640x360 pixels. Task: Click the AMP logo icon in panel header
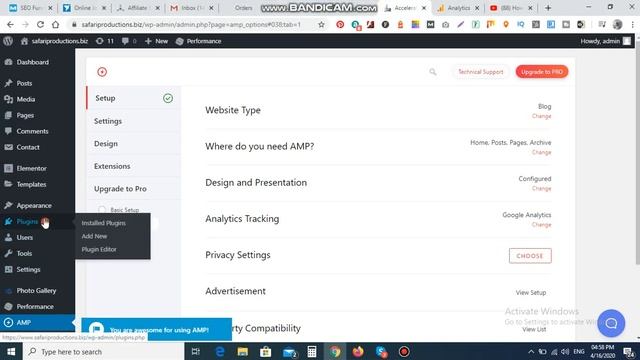(102, 72)
